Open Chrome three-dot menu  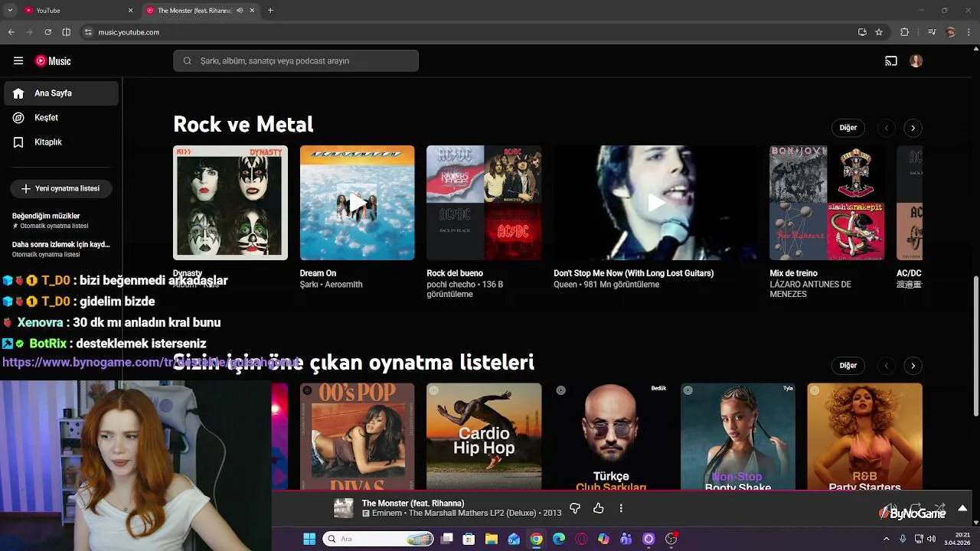click(969, 32)
